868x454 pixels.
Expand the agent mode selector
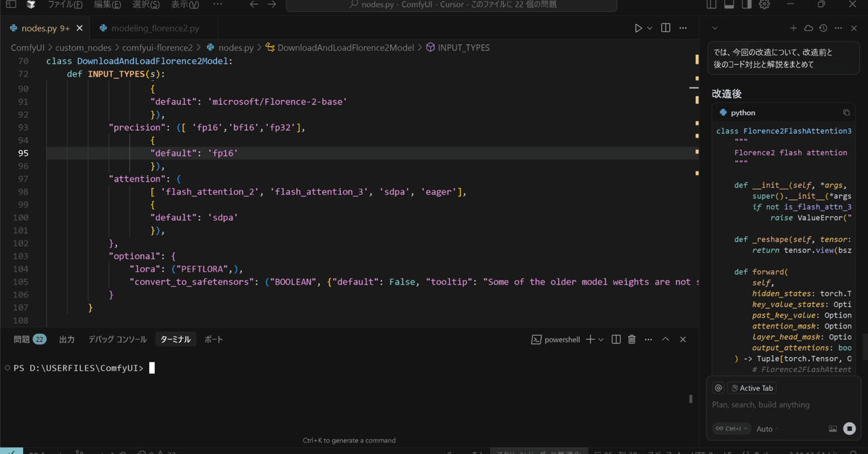[x=732, y=429]
